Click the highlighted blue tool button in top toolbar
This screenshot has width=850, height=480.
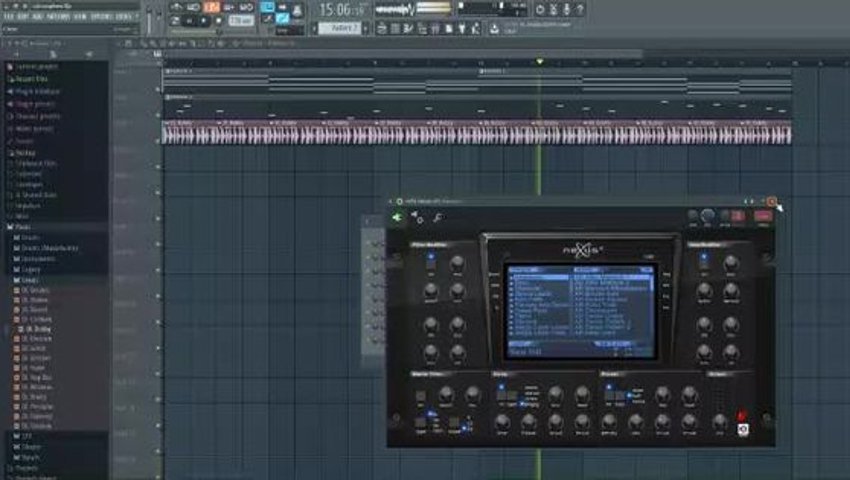click(267, 7)
